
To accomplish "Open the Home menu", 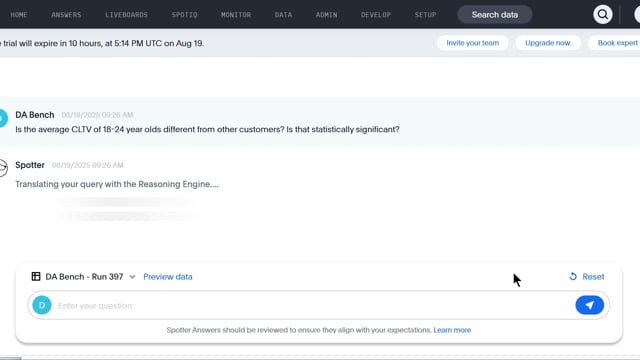I will [19, 15].
